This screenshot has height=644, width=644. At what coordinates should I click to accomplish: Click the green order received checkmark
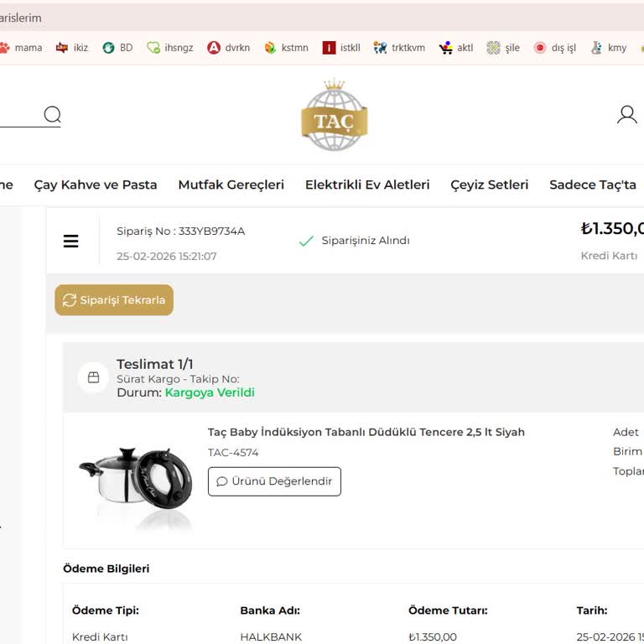click(306, 241)
